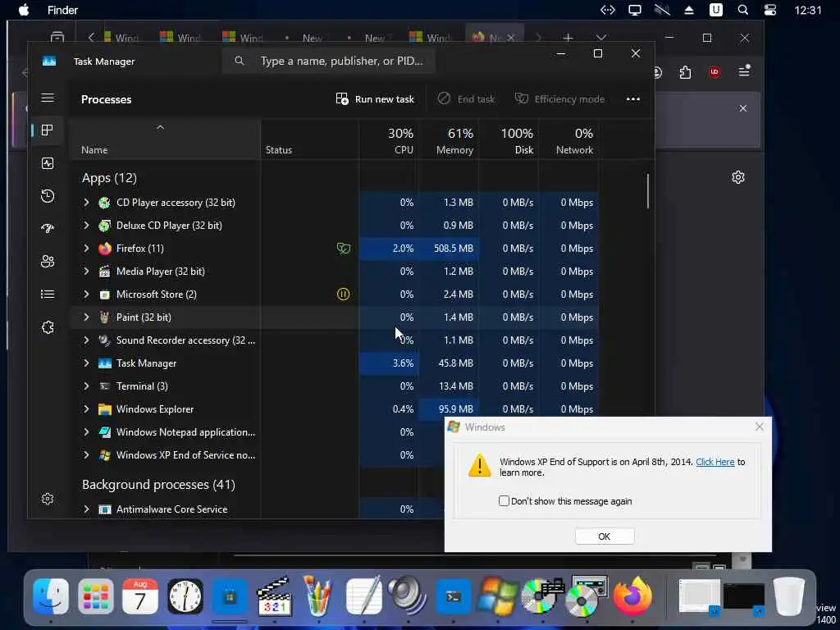Click Microsoft Store suspended status icon
This screenshot has height=630, width=840.
344,294
